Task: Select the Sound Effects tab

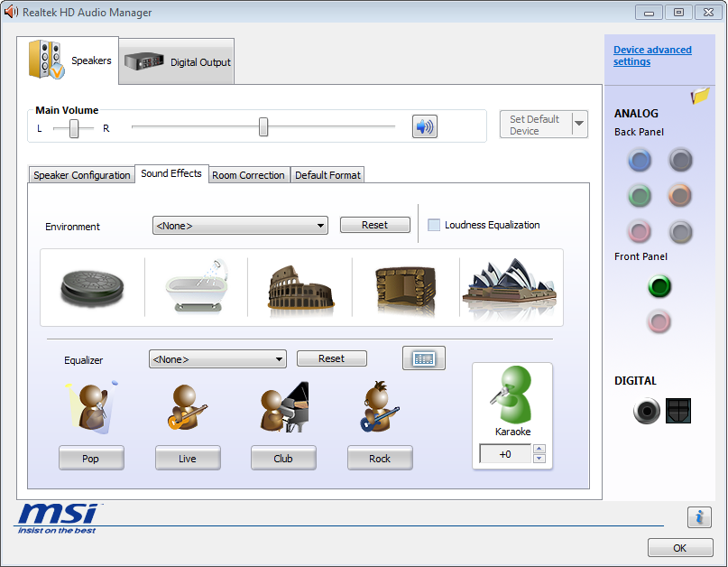Action: (171, 174)
